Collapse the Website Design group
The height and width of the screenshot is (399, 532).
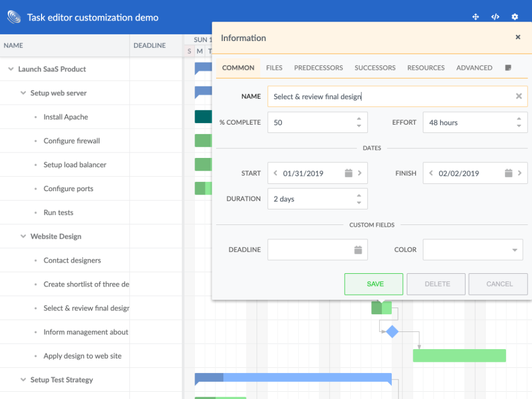click(x=23, y=236)
